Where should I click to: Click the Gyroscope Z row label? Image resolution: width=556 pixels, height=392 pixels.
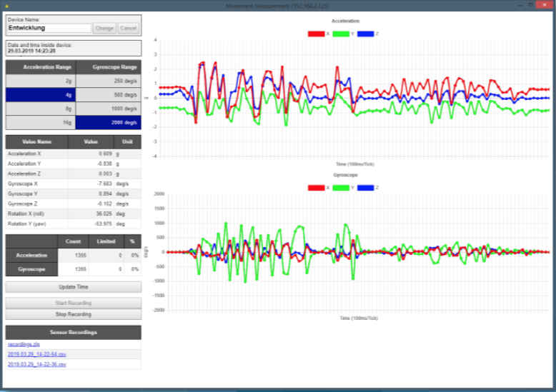23,203
